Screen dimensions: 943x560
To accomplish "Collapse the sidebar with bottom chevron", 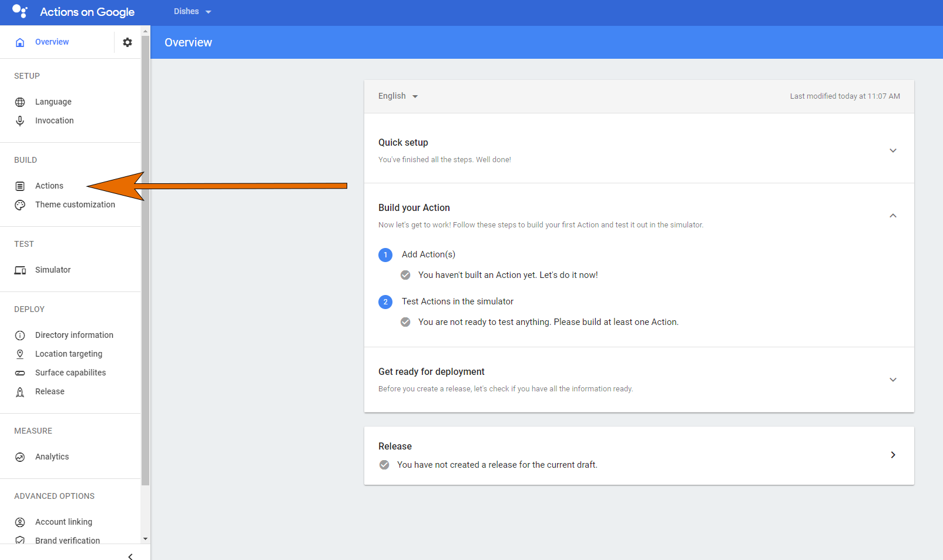I will (x=130, y=556).
